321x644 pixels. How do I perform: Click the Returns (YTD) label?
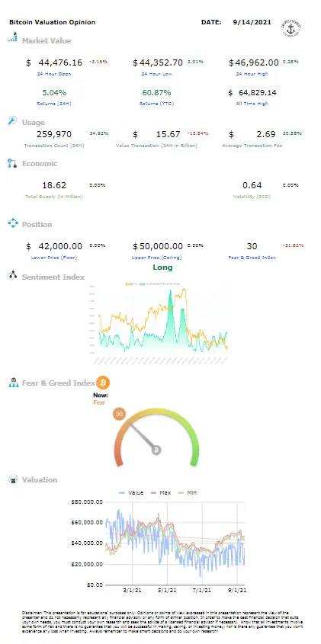tap(156, 104)
